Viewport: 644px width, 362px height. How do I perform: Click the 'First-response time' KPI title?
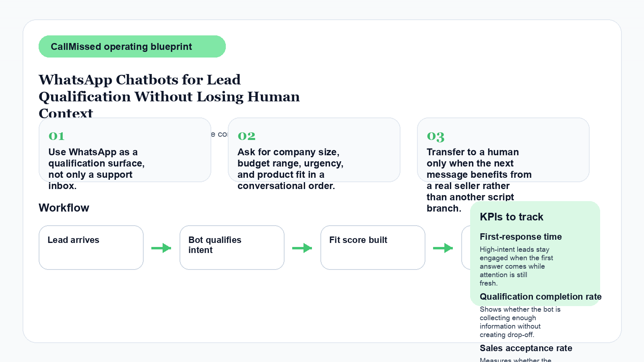[521, 237]
